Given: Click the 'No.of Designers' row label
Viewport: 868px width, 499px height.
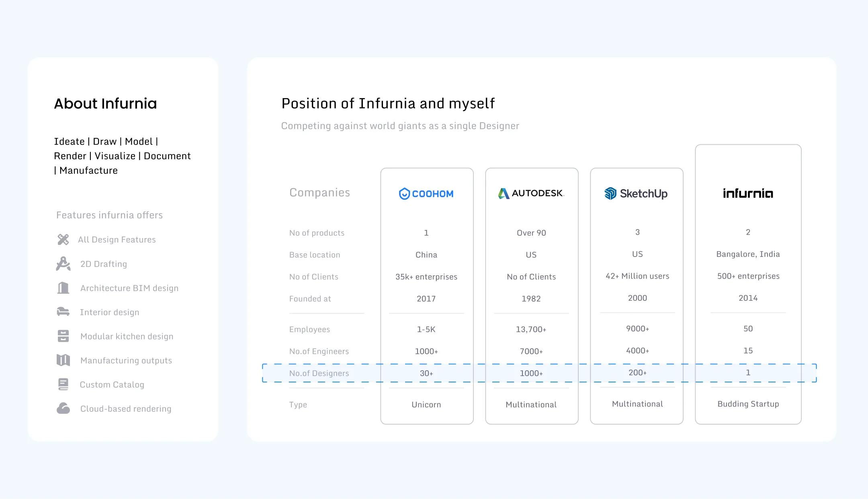Looking at the screenshot, I should 319,373.
